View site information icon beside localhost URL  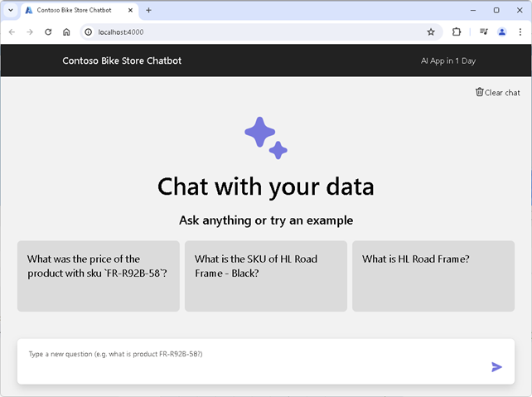(x=88, y=31)
